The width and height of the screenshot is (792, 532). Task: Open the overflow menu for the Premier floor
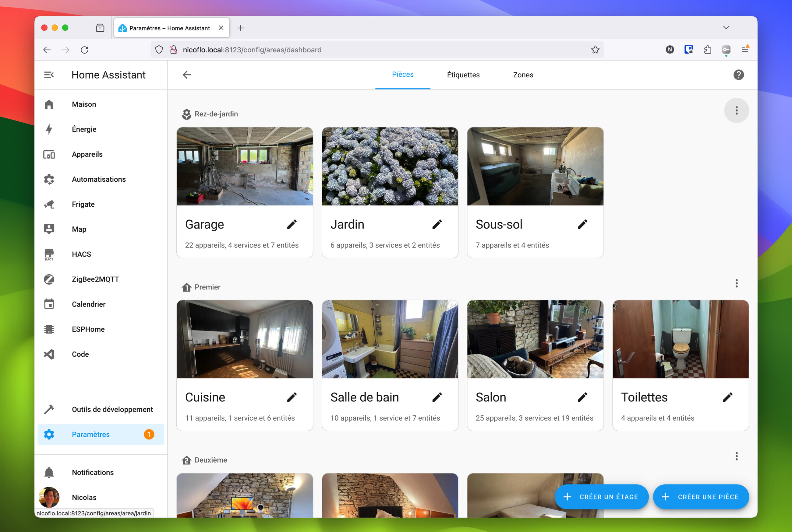coord(737,283)
